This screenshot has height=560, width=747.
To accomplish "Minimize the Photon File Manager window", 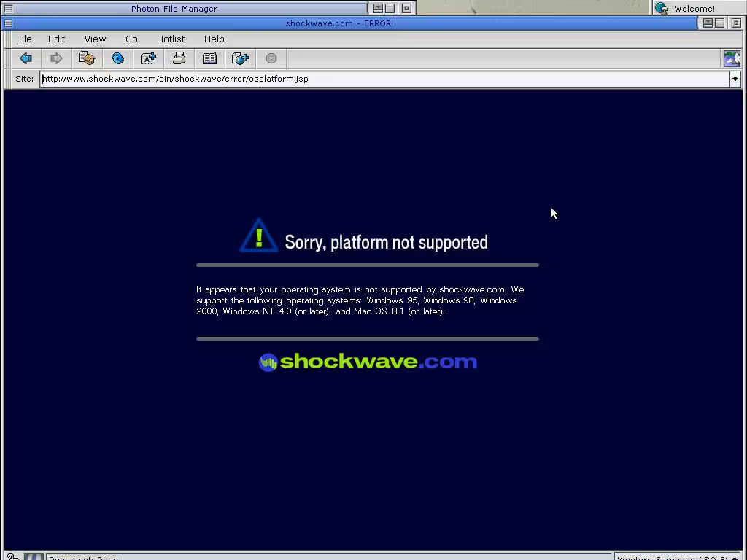I will 379,9.
